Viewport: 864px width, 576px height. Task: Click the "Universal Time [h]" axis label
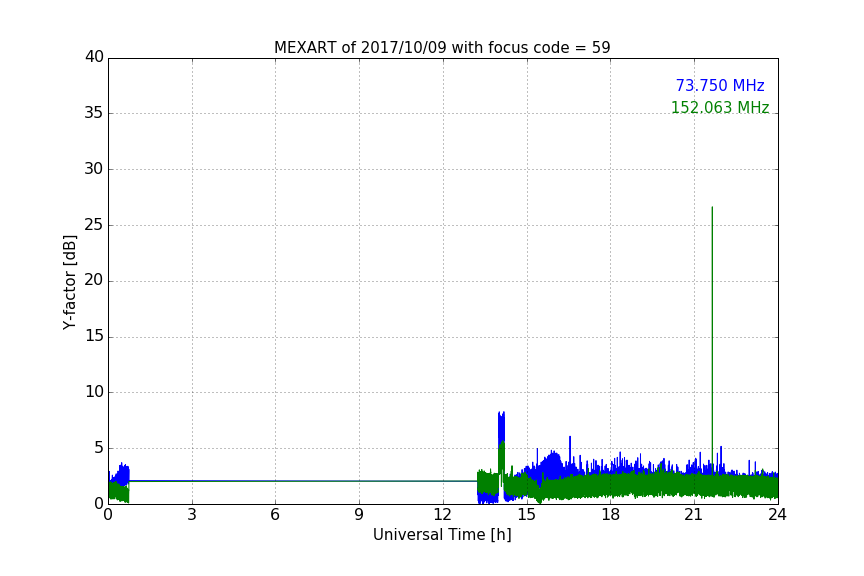tap(442, 535)
